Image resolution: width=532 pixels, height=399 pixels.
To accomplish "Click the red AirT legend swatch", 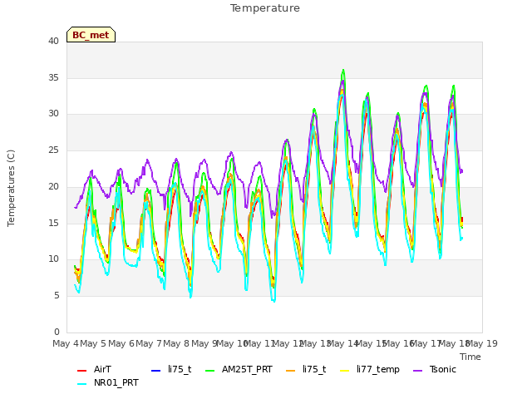I will [x=81, y=370].
